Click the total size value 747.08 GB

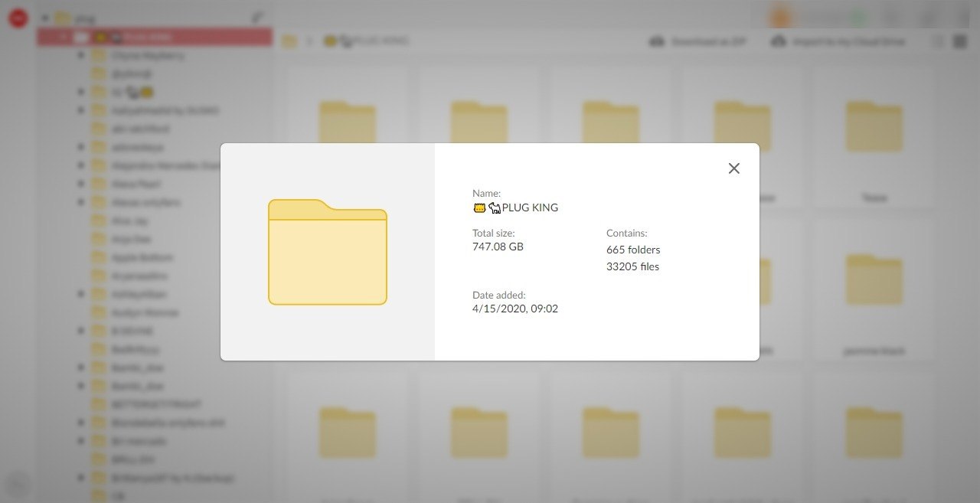498,247
